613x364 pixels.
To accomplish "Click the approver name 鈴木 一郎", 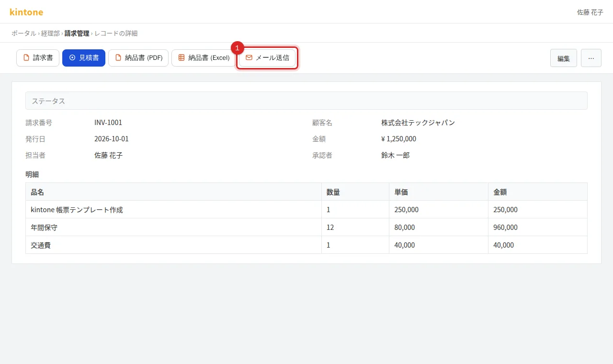I will point(395,155).
